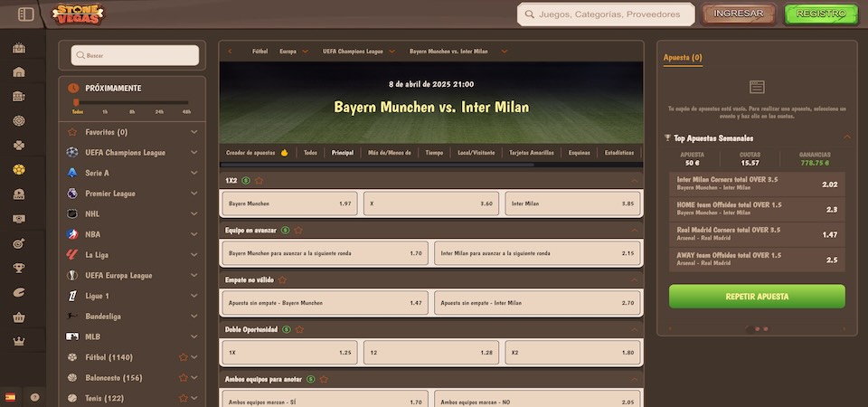
Task: Favorite the 1X2 market with its star
Action: point(259,181)
